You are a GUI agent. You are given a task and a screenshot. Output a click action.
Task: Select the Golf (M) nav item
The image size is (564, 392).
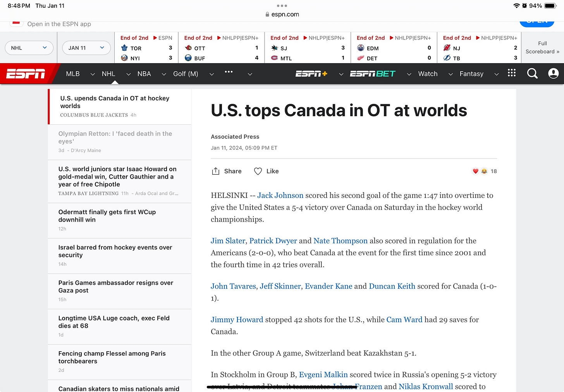186,74
